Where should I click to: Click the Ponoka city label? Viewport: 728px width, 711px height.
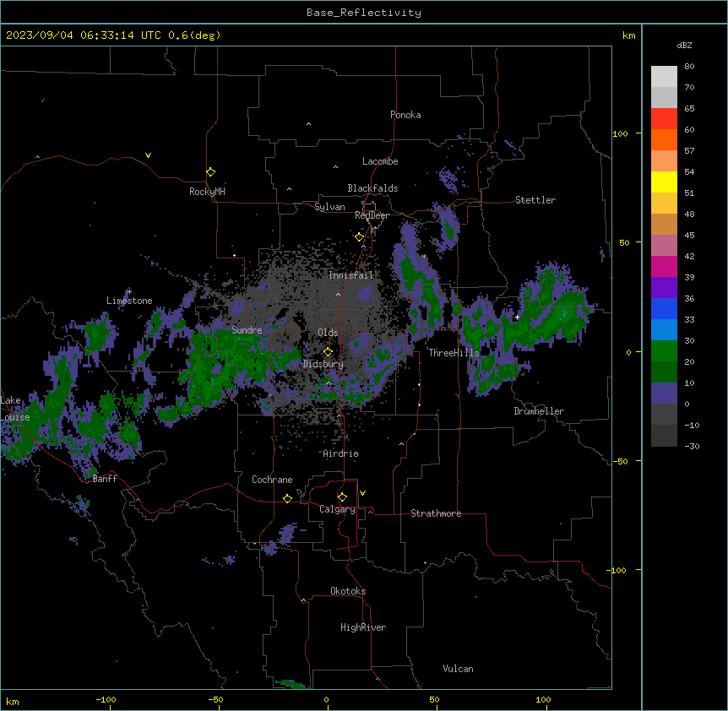405,115
